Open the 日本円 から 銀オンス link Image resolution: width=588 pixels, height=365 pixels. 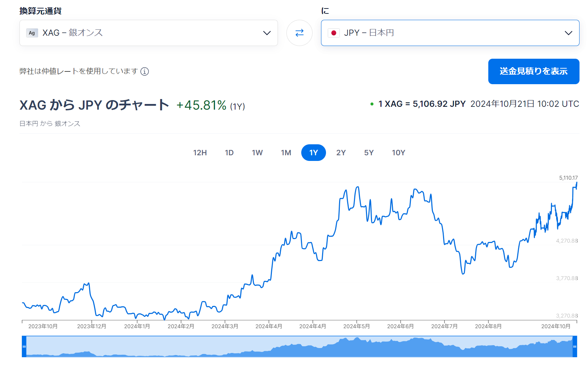coord(50,123)
